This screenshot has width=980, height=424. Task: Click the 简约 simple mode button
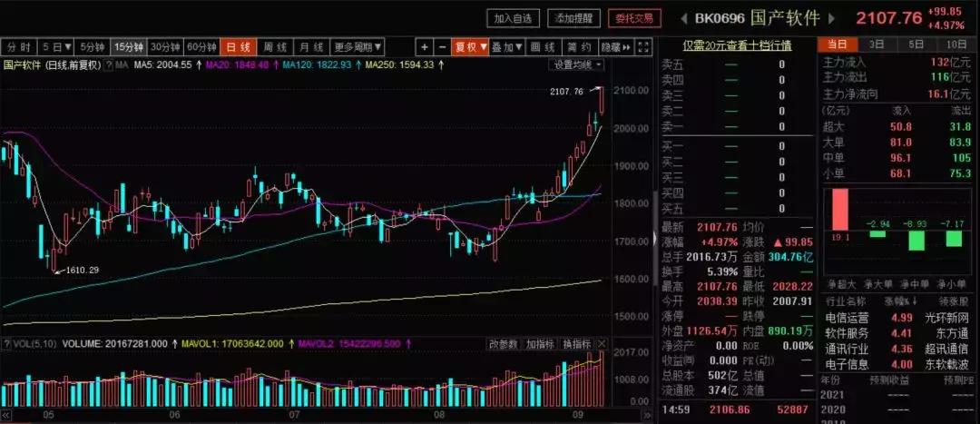coord(579,47)
